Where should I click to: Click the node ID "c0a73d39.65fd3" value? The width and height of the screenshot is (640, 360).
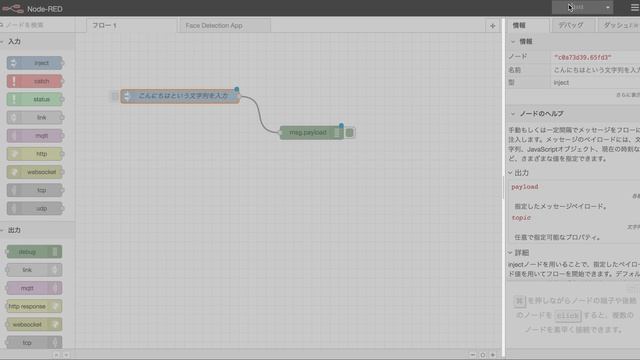(582, 58)
